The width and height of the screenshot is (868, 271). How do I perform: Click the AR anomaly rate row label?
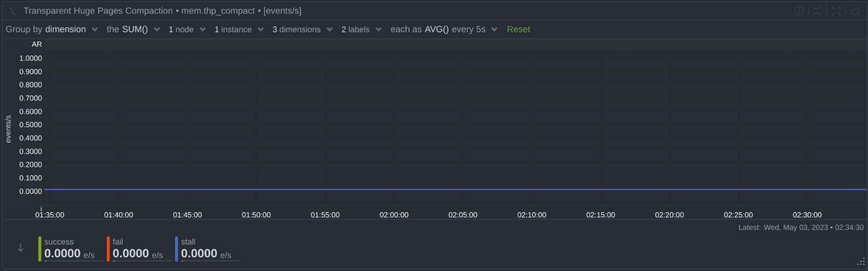36,44
